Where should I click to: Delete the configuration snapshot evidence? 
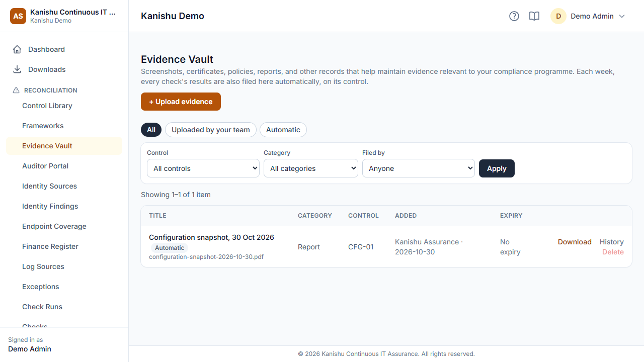click(x=613, y=252)
